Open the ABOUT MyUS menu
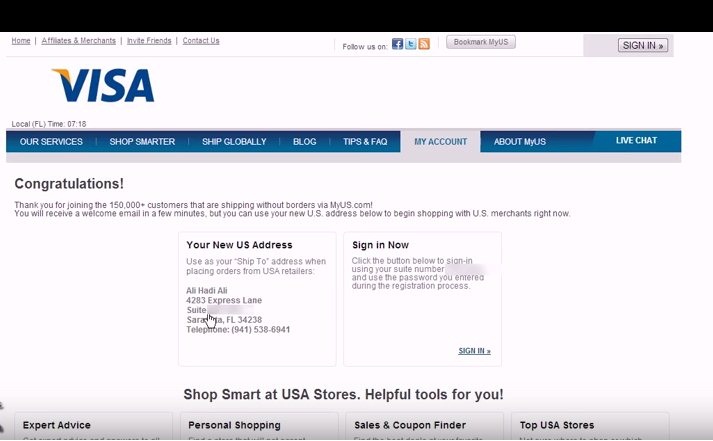This screenshot has height=441, width=713. pyautogui.click(x=520, y=142)
